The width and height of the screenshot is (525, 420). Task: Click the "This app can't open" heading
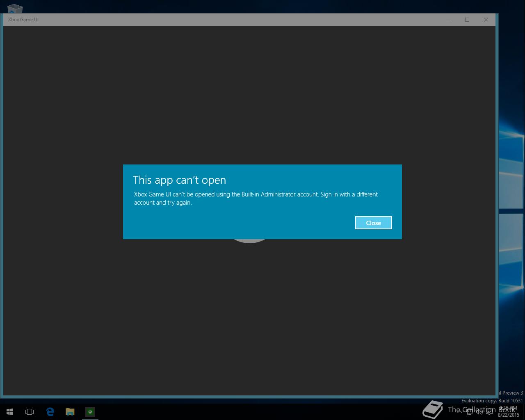click(179, 180)
